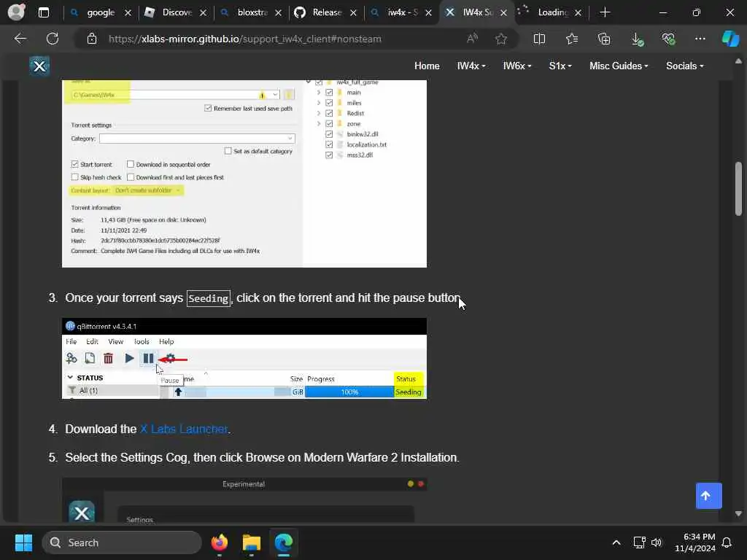Click the page vertical scrollbar thumb
Viewport: 747px width, 560px height.
coord(738,189)
